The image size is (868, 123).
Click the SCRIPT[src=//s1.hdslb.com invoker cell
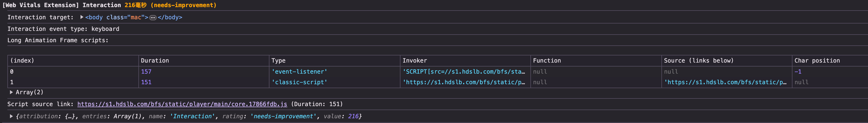pos(464,72)
